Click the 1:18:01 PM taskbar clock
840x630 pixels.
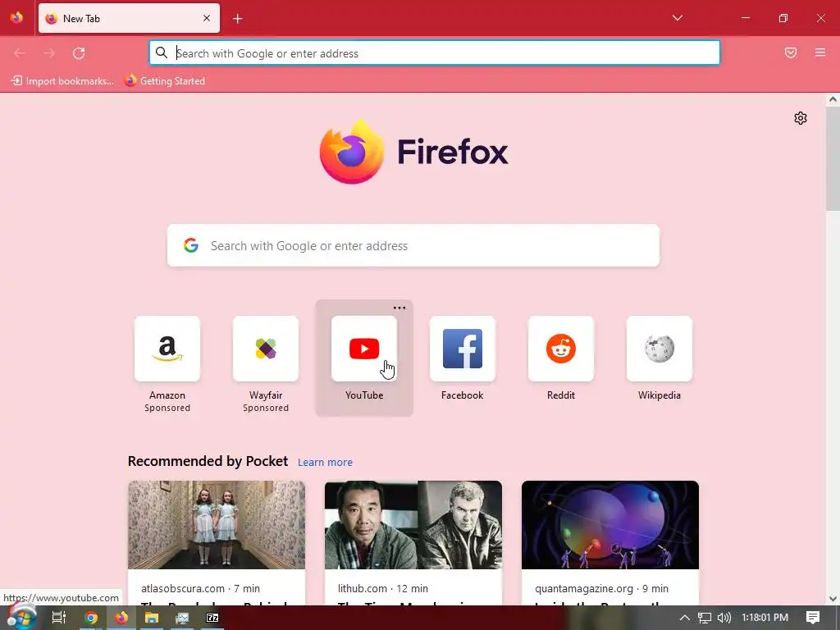(x=765, y=618)
